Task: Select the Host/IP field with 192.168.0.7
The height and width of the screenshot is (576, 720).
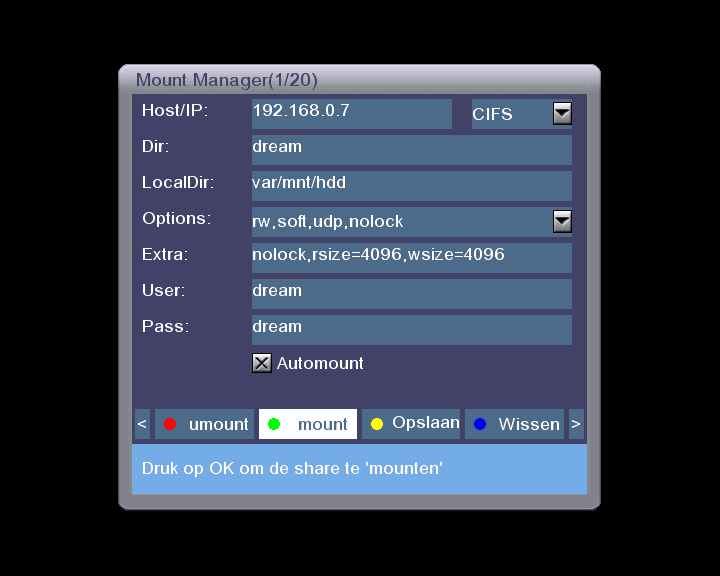Action: click(x=352, y=114)
